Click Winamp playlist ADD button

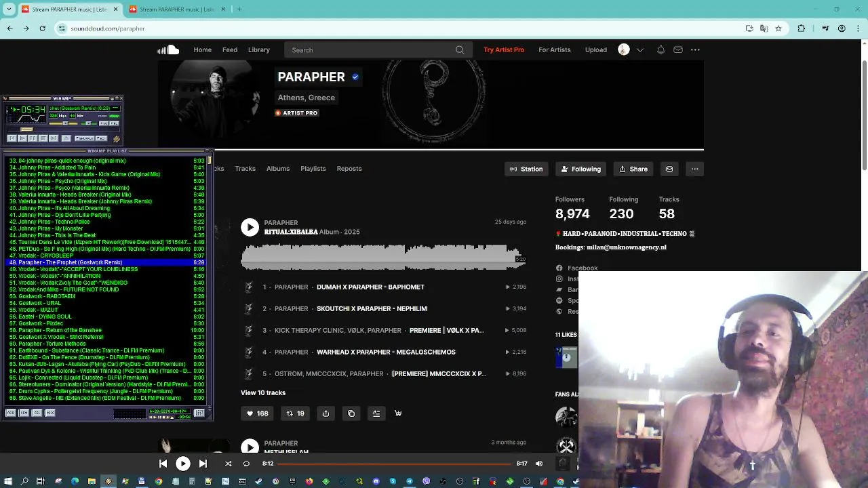click(11, 413)
